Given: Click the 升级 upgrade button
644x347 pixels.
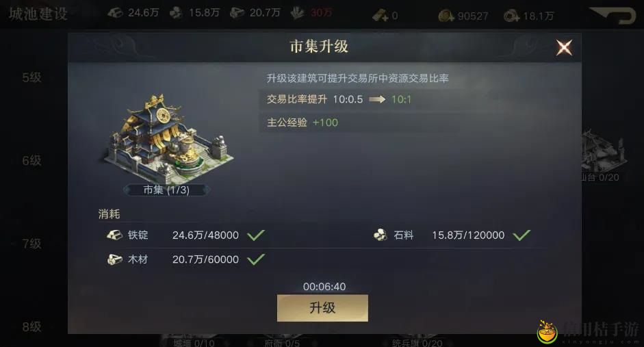Looking at the screenshot, I should (322, 308).
